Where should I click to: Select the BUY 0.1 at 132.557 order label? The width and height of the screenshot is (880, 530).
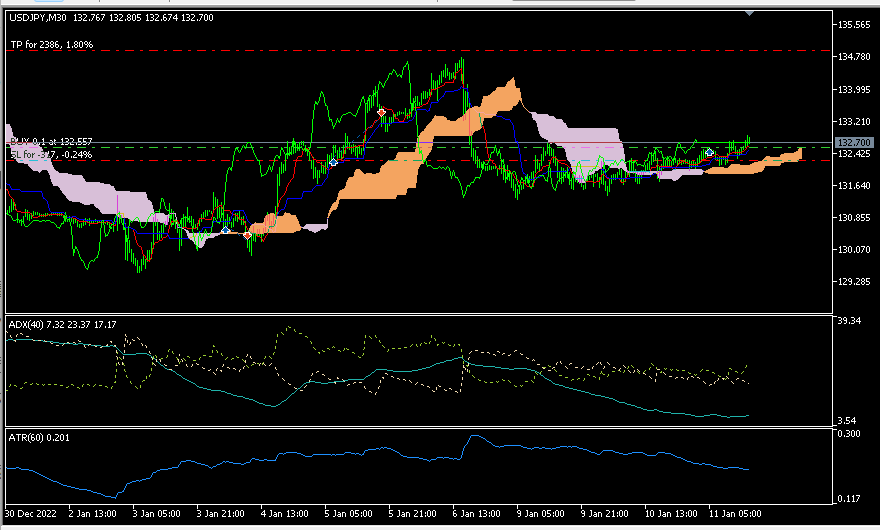click(50, 141)
